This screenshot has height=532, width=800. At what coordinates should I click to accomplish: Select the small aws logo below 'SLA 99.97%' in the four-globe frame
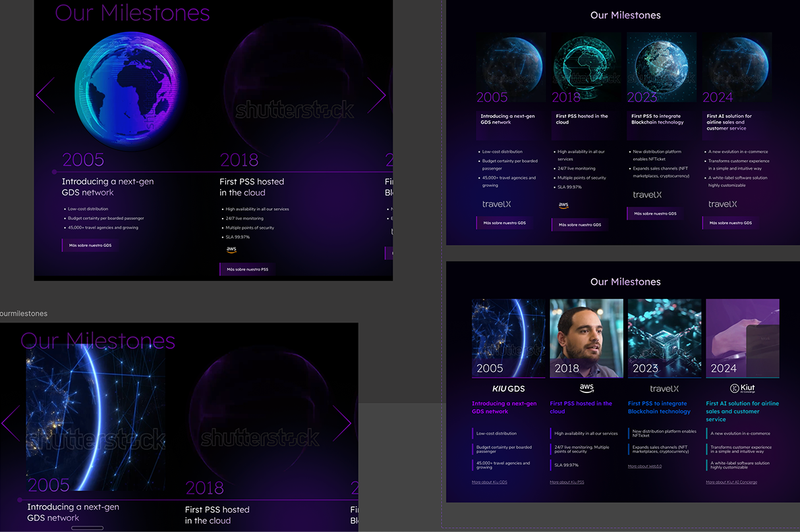tap(563, 205)
